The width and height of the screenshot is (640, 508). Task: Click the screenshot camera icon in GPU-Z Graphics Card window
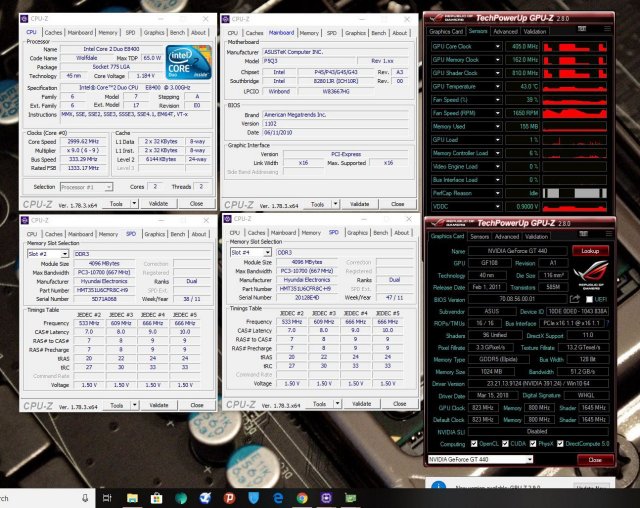pyautogui.click(x=584, y=234)
